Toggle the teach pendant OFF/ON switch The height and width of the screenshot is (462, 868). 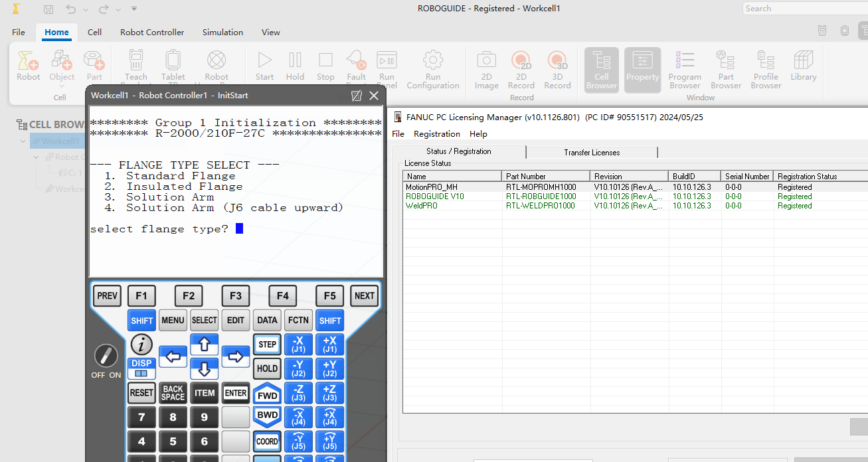[106, 356]
